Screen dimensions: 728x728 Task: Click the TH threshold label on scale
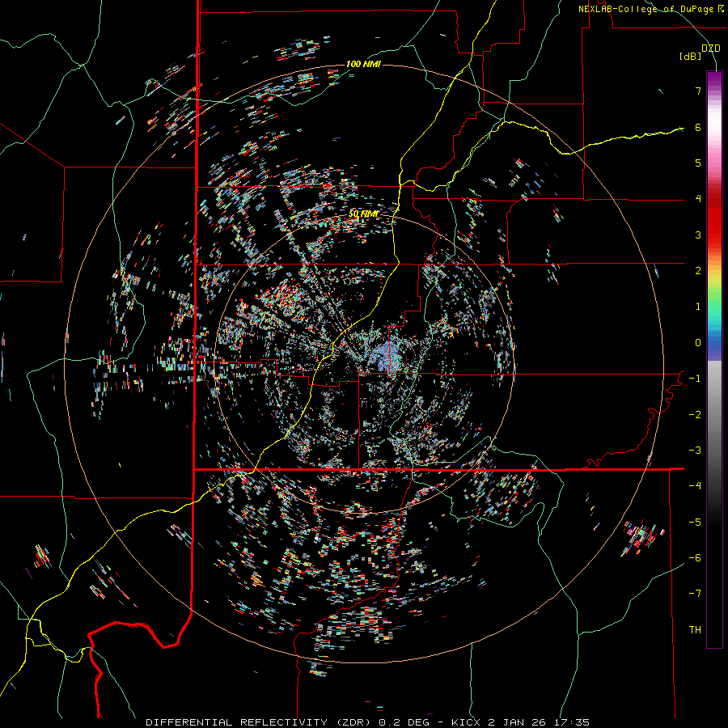(695, 630)
